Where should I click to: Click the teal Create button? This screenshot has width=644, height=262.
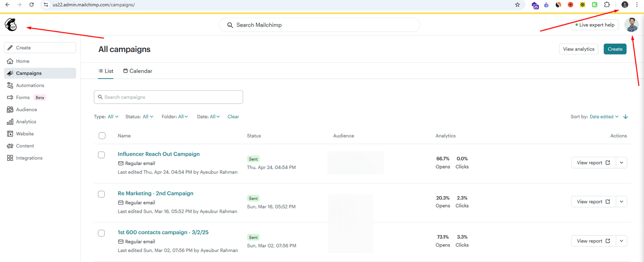coord(615,49)
